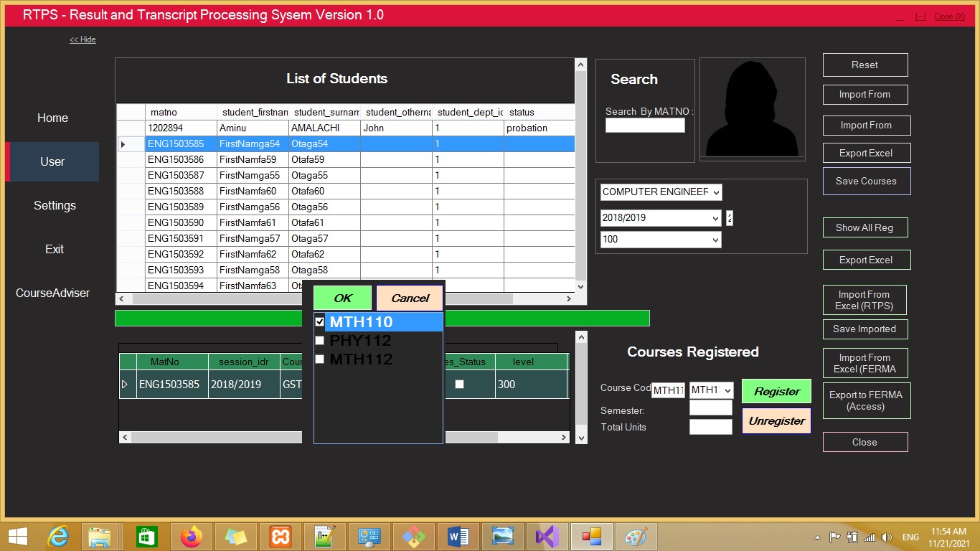This screenshot has height=551, width=980.
Task: Click the Windows Store taskbar icon
Action: (x=146, y=537)
